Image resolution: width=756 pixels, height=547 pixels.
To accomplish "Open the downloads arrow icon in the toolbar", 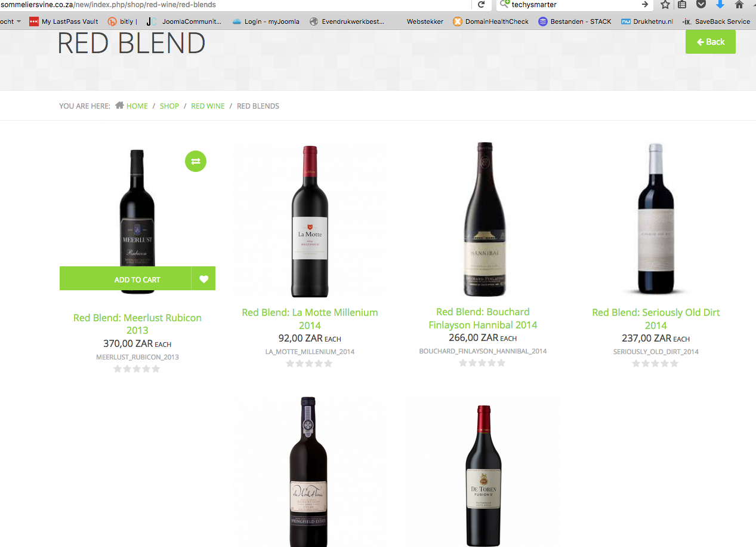I will [x=720, y=5].
